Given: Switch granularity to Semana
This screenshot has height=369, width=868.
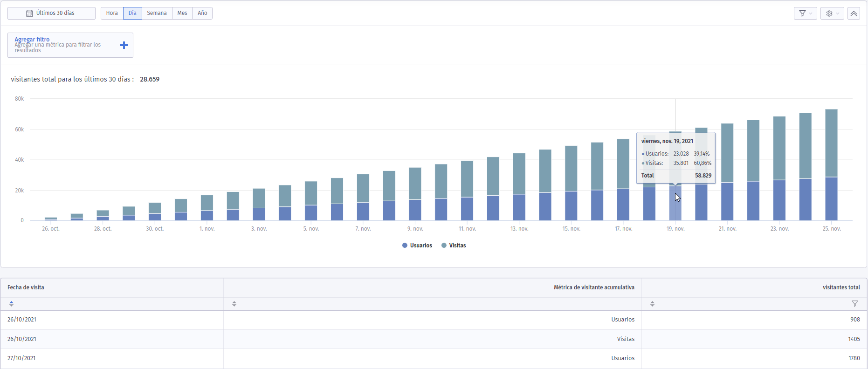Looking at the screenshot, I should 157,13.
